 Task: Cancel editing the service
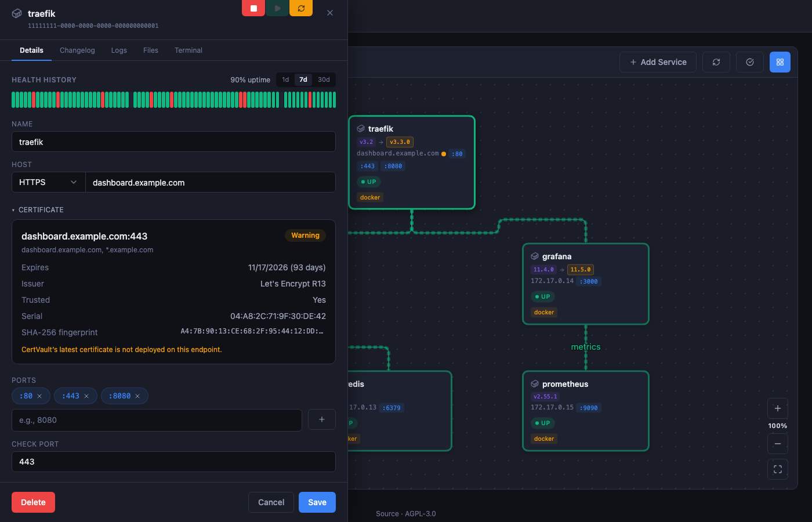(x=271, y=502)
